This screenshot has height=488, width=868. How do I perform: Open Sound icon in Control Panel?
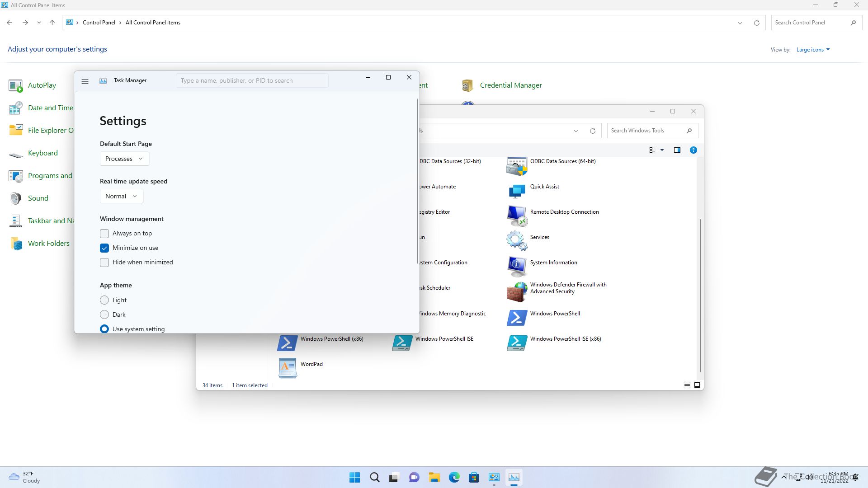(16, 198)
